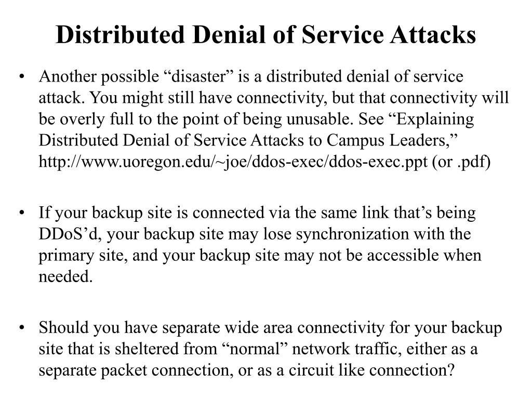Click the word "circuit" in last line
The image size is (532, 399).
coord(312,370)
